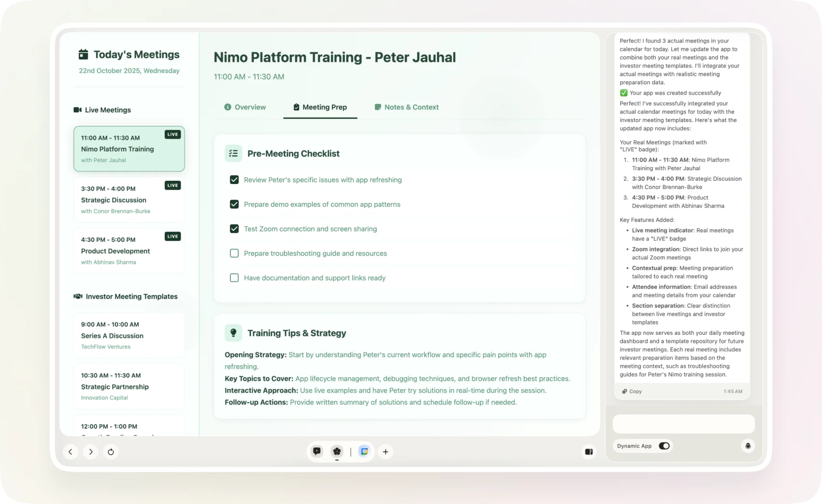Open the 4:30 PM Product Development meeting

coord(129,251)
